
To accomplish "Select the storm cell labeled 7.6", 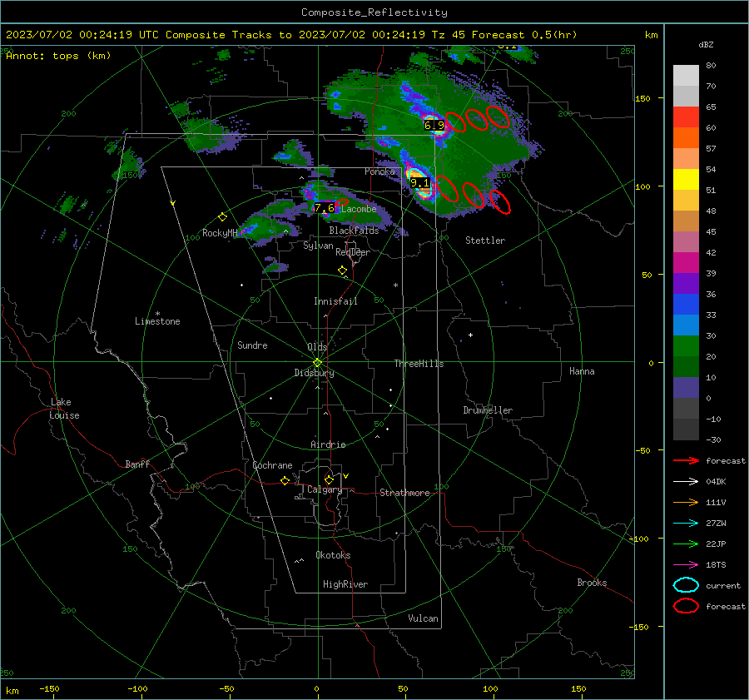I will click(325, 208).
